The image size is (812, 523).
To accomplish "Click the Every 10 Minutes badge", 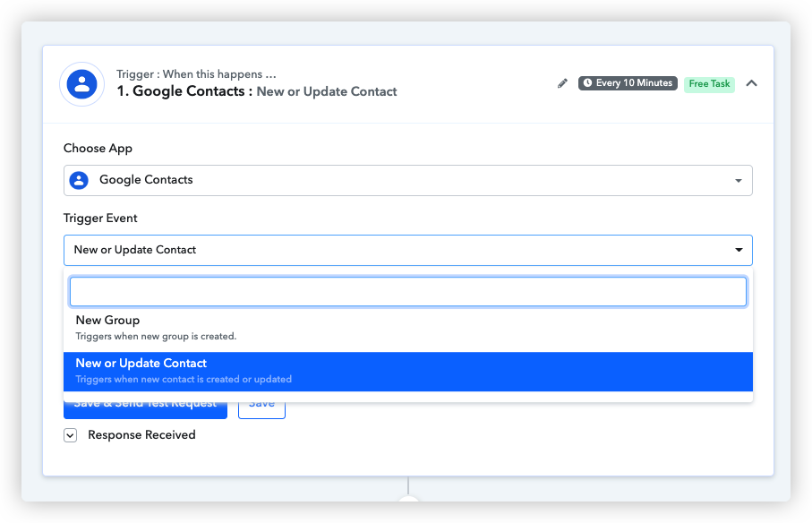I will tap(628, 83).
